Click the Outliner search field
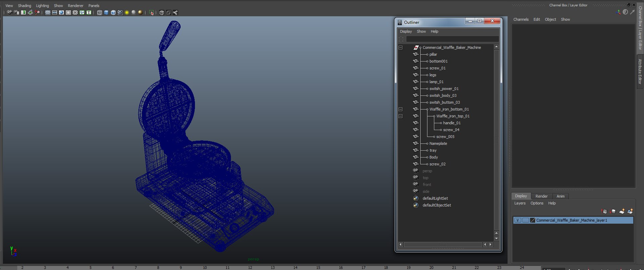Viewport: 644px width, 270px height. click(452, 39)
